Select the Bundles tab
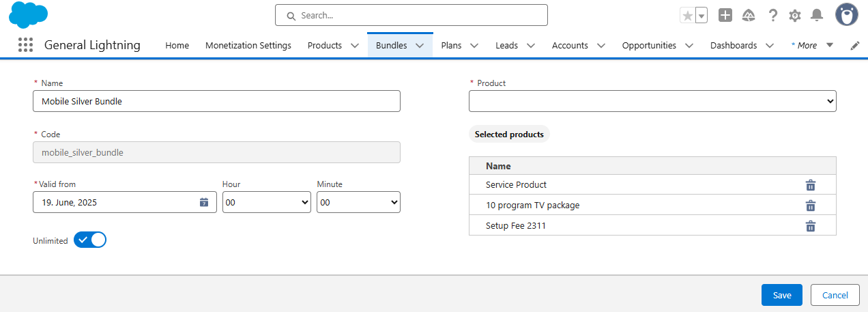This screenshot has width=868, height=312. pos(391,46)
